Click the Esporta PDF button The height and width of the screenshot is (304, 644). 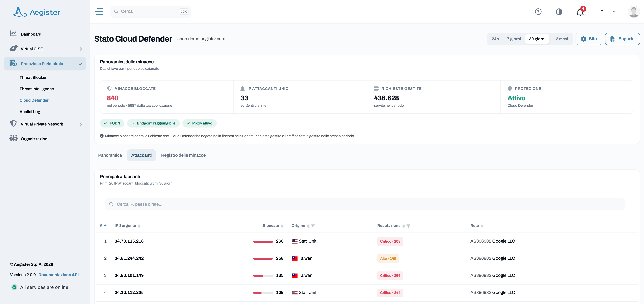click(622, 39)
